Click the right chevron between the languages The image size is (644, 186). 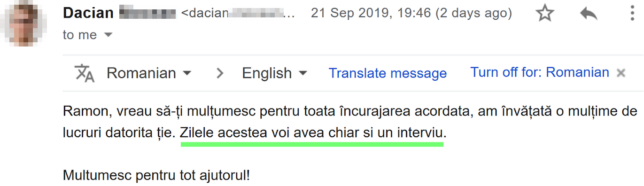(219, 73)
